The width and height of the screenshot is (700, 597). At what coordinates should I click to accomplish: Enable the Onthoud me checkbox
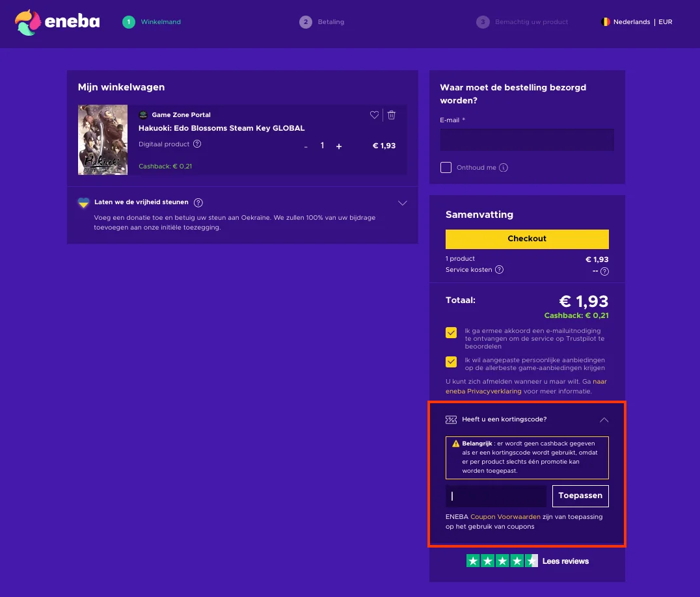446,168
